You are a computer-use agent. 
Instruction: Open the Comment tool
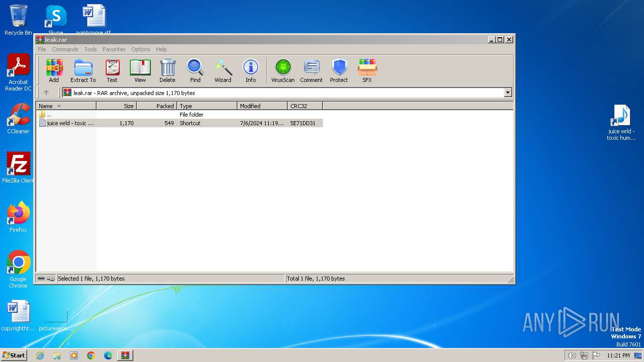coord(311,70)
